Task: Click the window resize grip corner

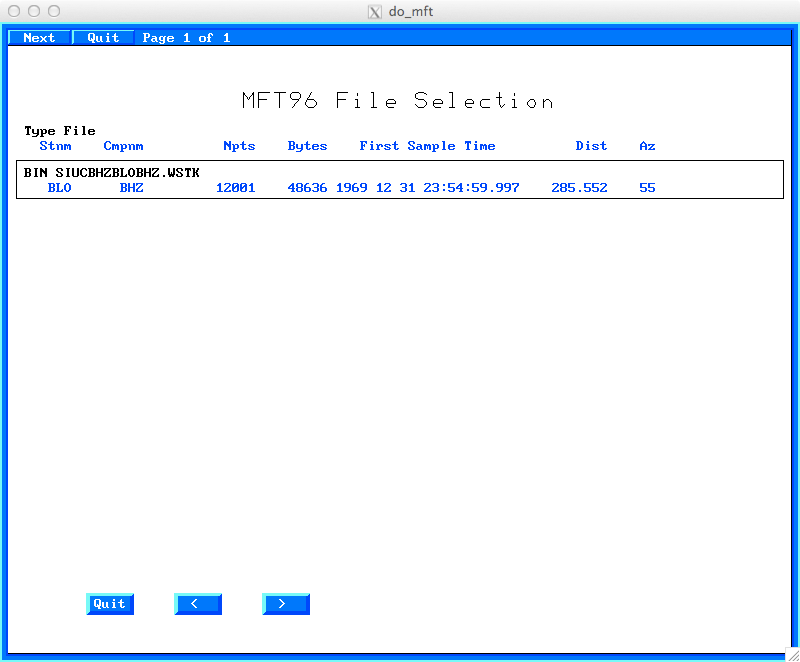Action: (793, 655)
